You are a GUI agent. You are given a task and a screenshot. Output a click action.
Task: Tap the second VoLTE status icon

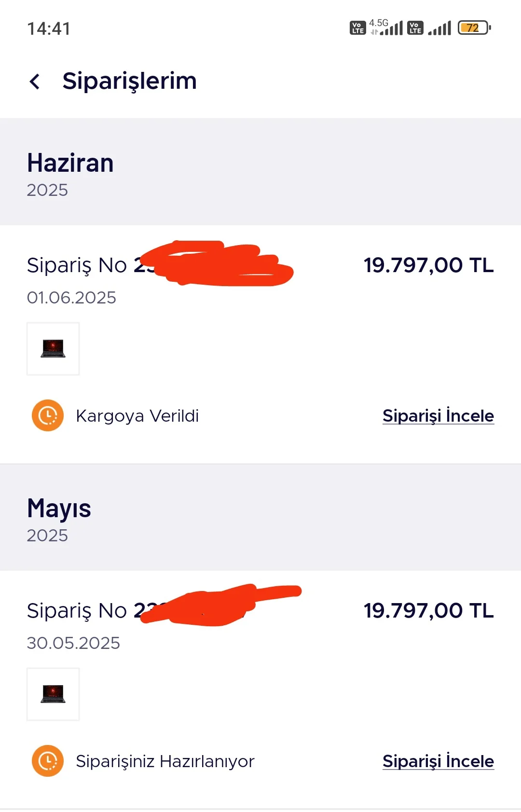click(415, 28)
